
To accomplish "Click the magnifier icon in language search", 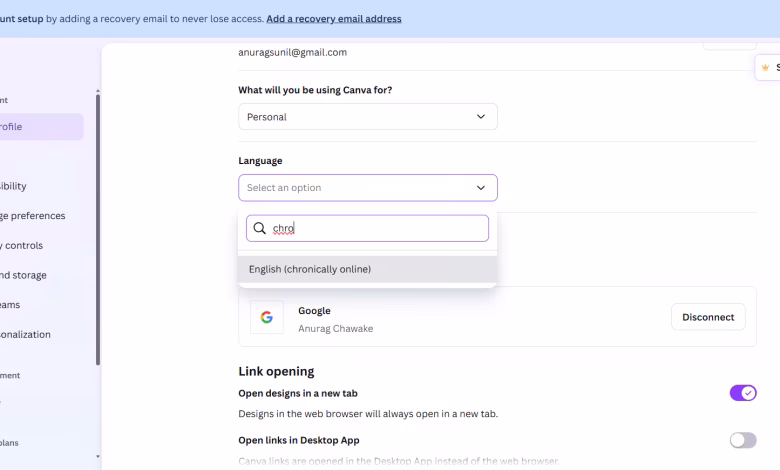I will tap(260, 228).
